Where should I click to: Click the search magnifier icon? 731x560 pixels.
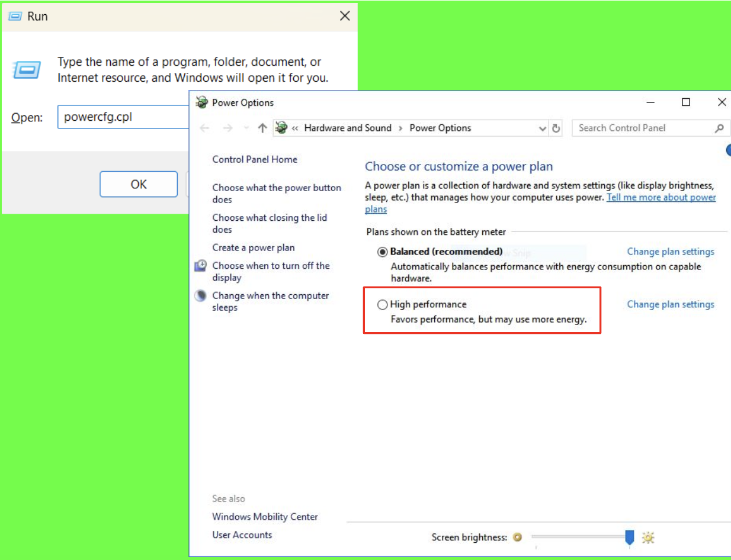719,128
